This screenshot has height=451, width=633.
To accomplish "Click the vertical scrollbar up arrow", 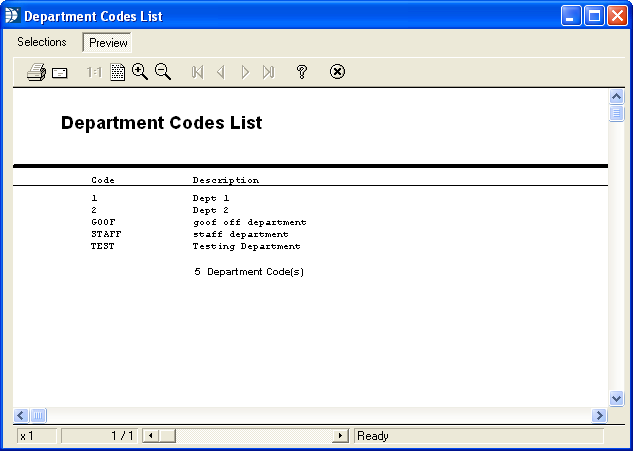I will pyautogui.click(x=616, y=96).
